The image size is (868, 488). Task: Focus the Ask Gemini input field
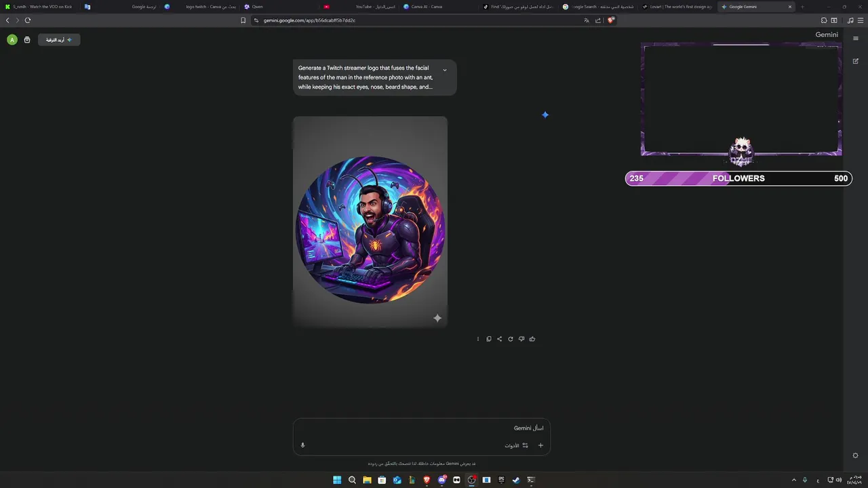(x=422, y=428)
